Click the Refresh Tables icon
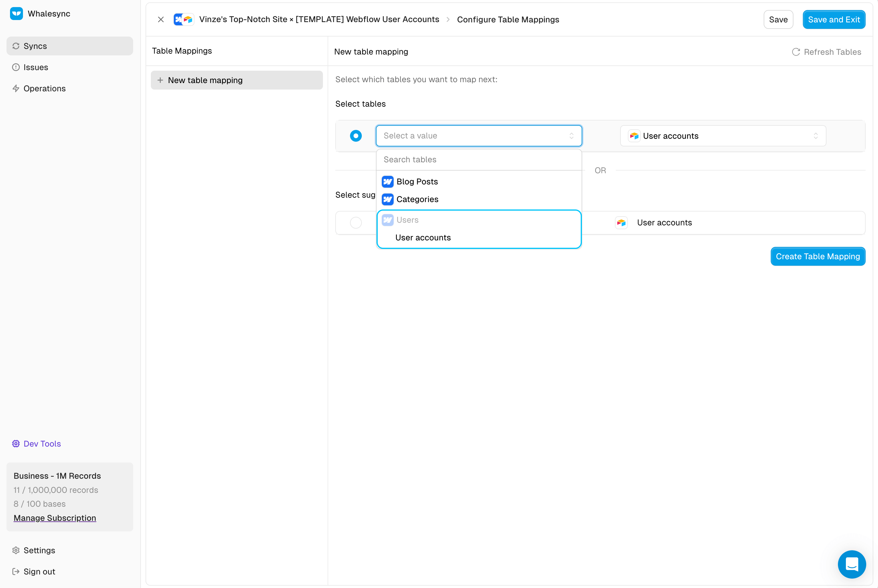 pyautogui.click(x=796, y=52)
